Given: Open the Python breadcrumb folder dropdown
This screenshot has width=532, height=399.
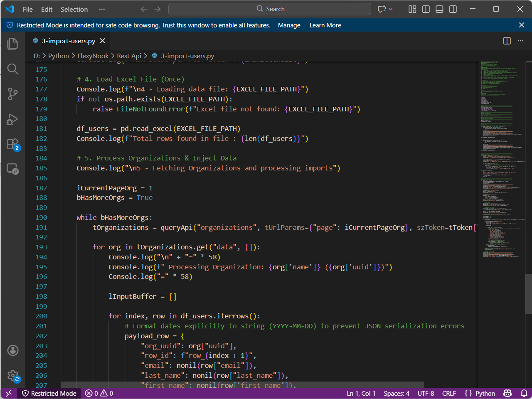Looking at the screenshot, I should (59, 56).
